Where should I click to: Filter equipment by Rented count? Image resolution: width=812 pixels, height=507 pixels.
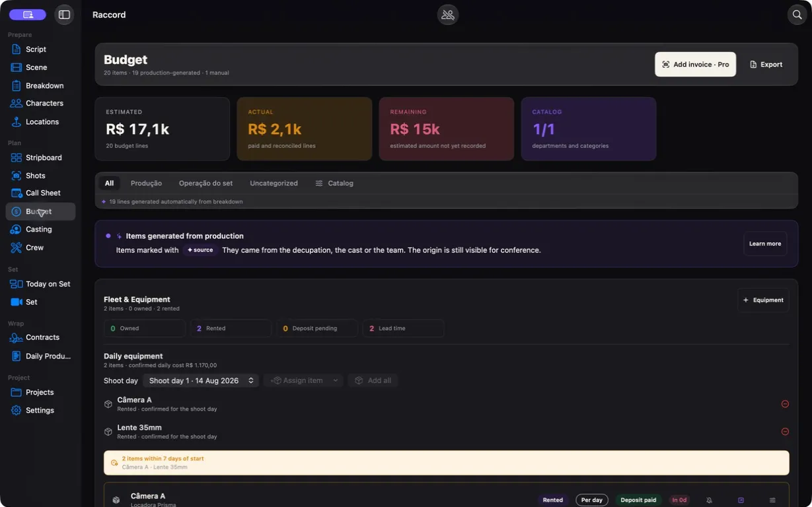click(x=231, y=328)
